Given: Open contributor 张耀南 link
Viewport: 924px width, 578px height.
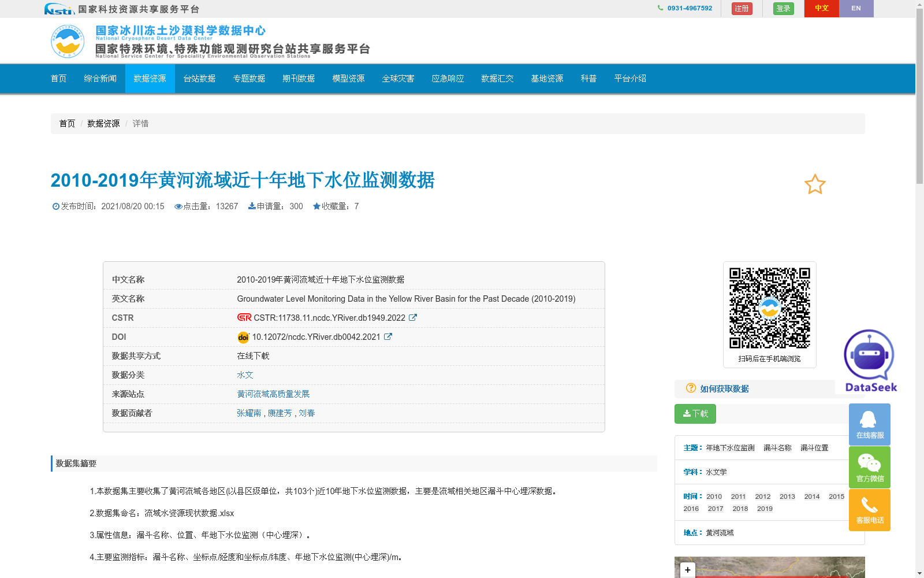Looking at the screenshot, I should (249, 413).
